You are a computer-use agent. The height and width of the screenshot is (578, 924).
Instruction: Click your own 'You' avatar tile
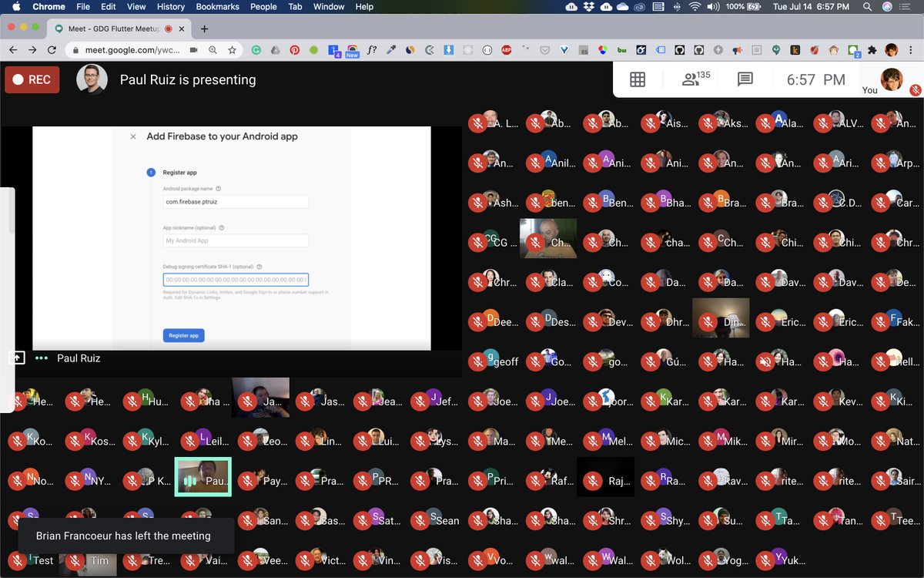click(892, 79)
